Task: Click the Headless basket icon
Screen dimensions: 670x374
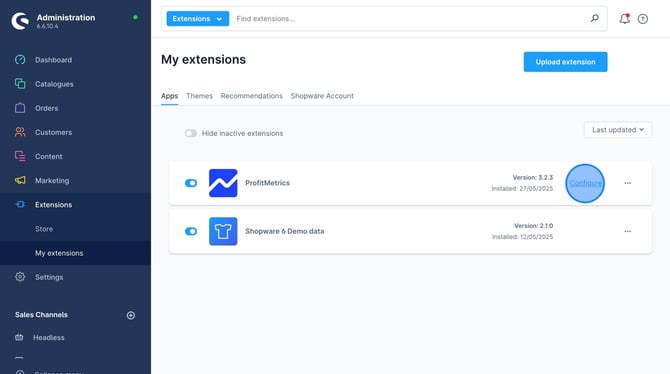Action: point(19,337)
